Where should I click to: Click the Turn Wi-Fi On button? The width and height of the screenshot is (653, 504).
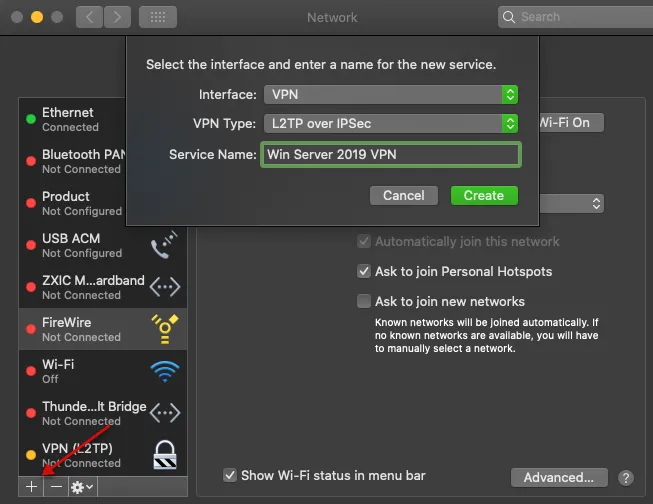click(x=571, y=122)
